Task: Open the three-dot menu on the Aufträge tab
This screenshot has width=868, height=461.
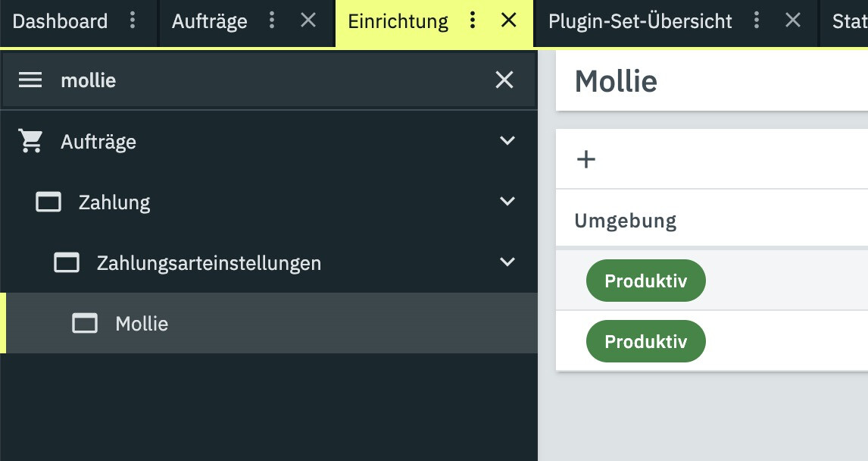Action: 272,20
